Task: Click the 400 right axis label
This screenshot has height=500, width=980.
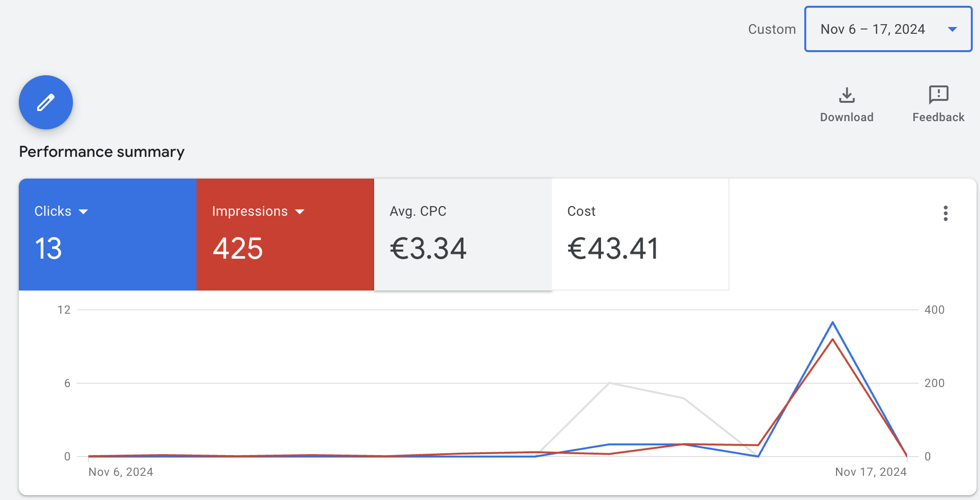Action: point(935,310)
